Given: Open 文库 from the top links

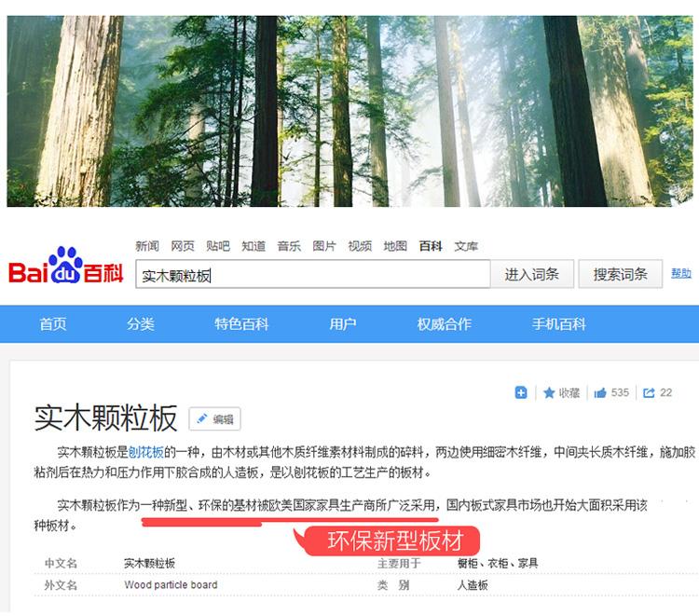Looking at the screenshot, I should click(x=466, y=246).
